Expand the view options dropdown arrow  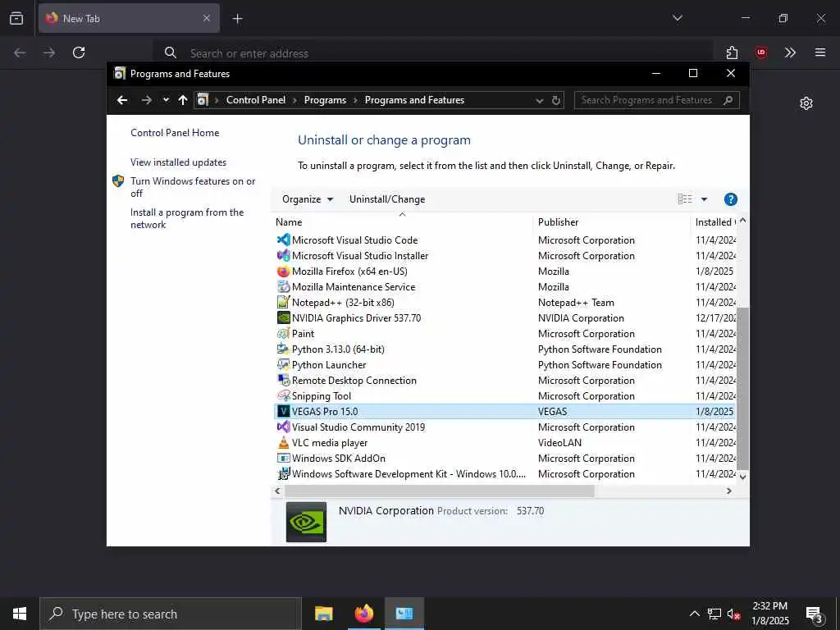[x=704, y=199]
